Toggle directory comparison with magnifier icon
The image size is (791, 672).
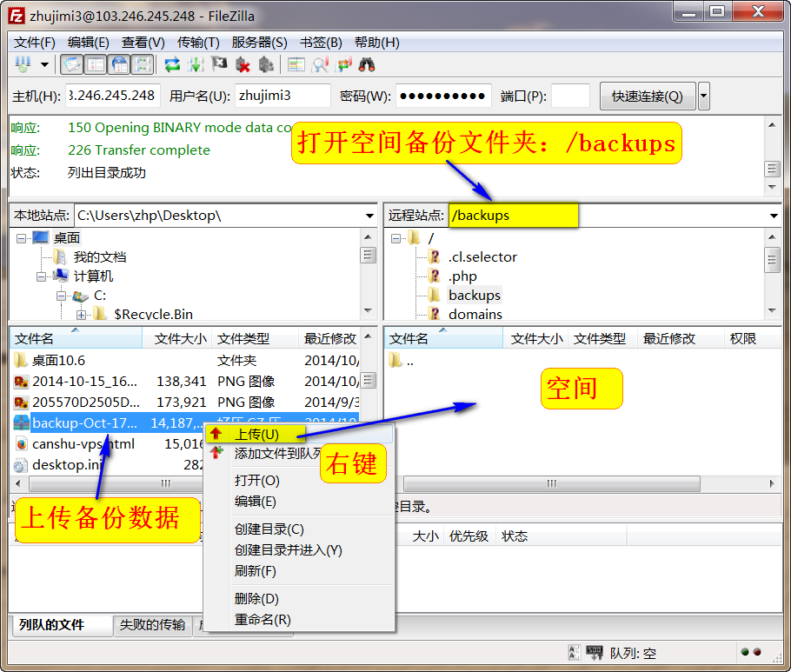(x=321, y=64)
